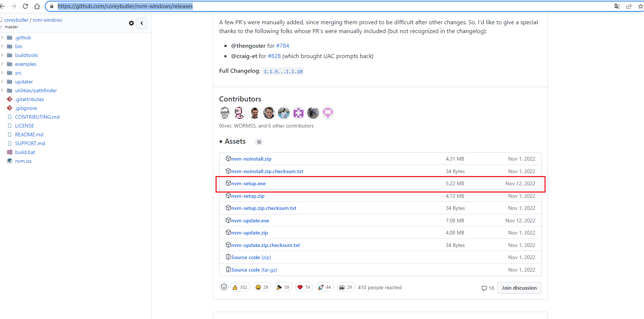Open the .gitattributes file in tree
The image size is (644, 319).
click(x=29, y=99)
